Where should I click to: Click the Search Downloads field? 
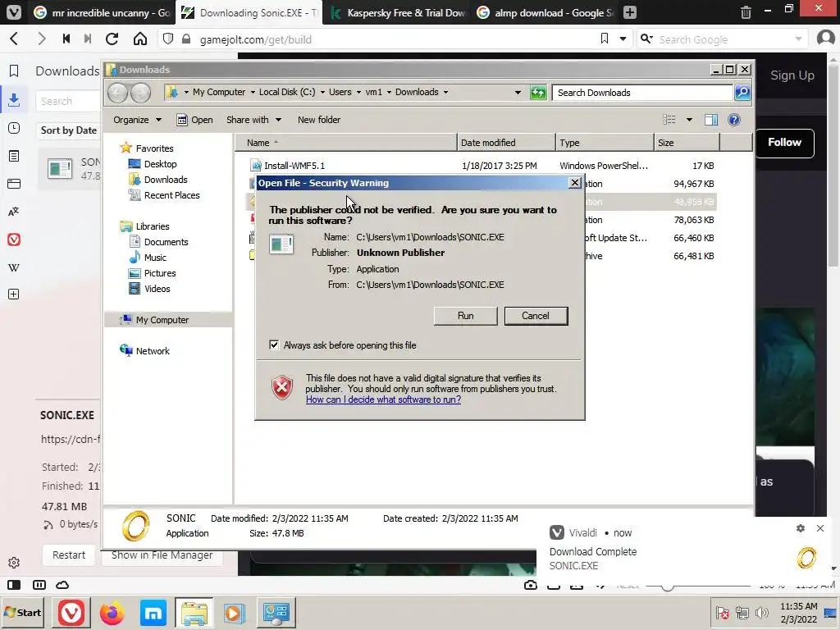pos(641,93)
